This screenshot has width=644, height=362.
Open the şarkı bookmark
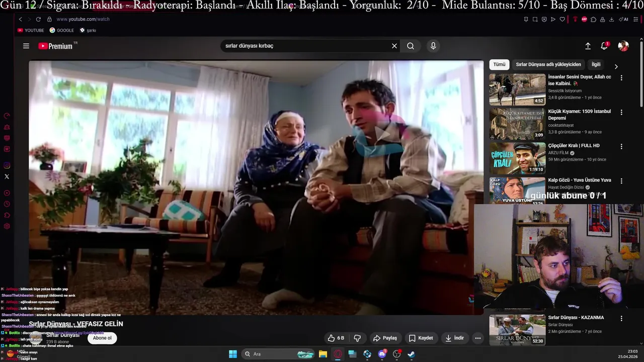(x=88, y=30)
